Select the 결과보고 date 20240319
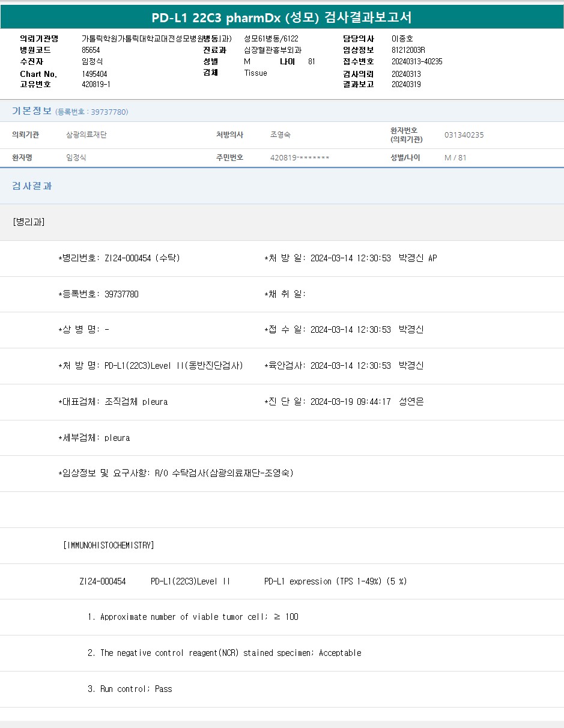This screenshot has width=564, height=728. [x=405, y=84]
